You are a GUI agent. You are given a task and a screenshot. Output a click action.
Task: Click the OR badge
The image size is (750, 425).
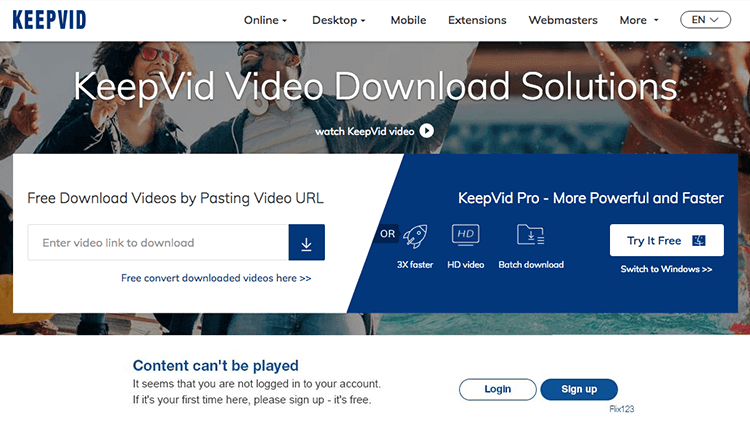click(x=387, y=234)
